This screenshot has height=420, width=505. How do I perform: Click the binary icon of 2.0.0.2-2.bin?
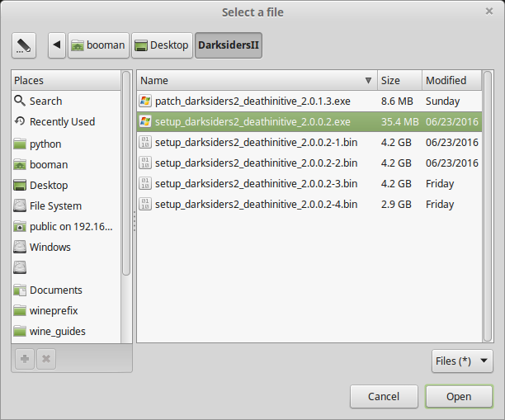pyautogui.click(x=145, y=163)
